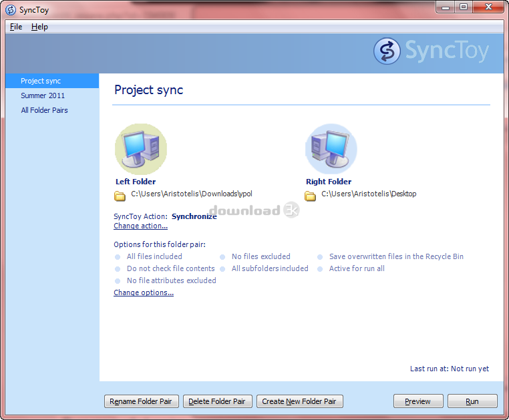Viewport: 509px width, 420px height.
Task: Minimize the SyncToy window
Action: 445,7
